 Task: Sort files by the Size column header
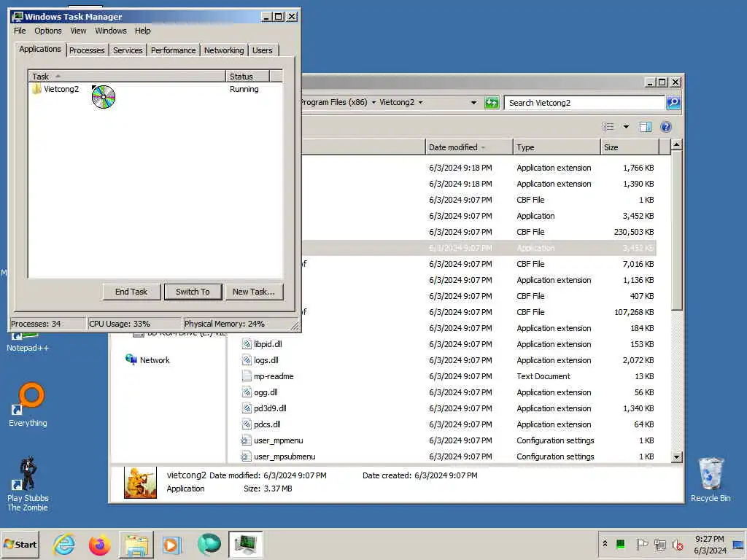coord(630,147)
